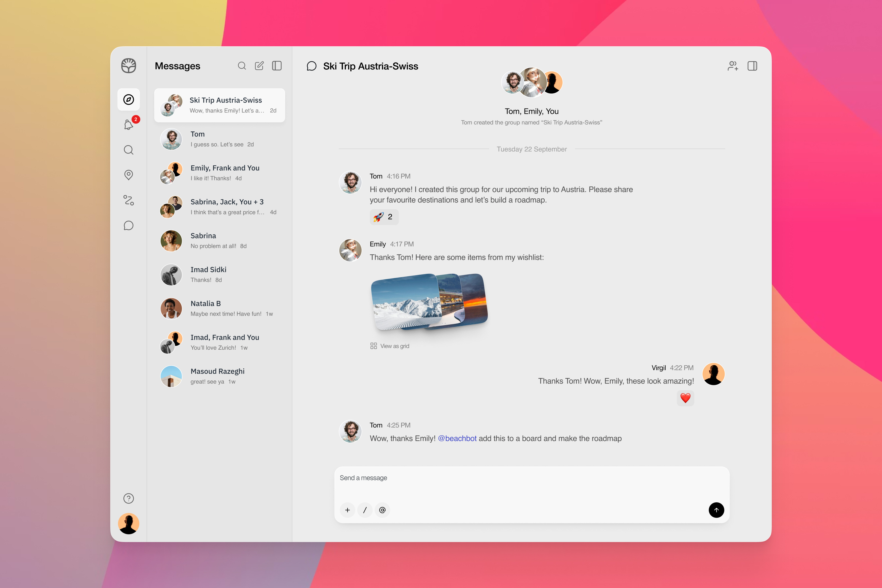882x588 pixels.
Task: Add attachment with plus button
Action: pyautogui.click(x=348, y=510)
